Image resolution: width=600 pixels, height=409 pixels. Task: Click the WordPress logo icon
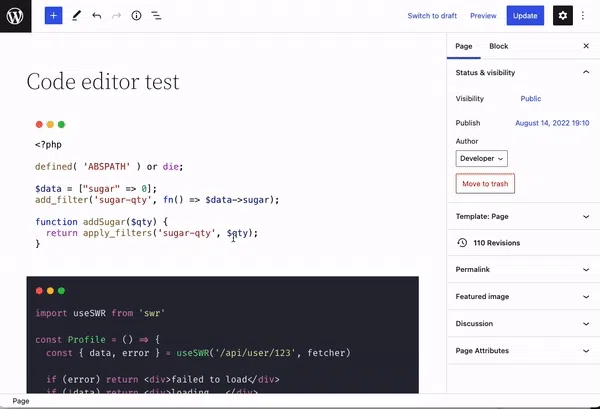click(x=15, y=16)
